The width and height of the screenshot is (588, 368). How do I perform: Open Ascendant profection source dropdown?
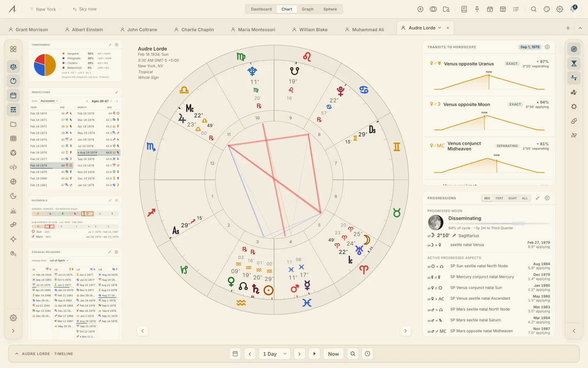(49, 101)
